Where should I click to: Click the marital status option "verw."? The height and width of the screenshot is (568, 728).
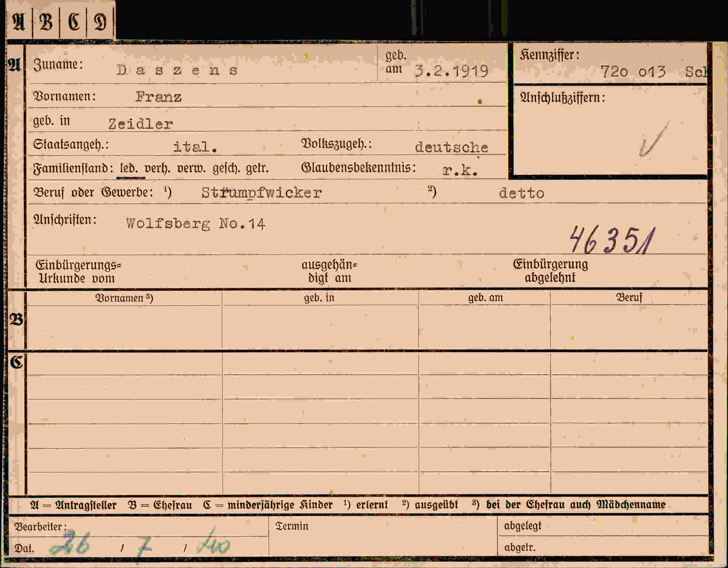pos(191,168)
